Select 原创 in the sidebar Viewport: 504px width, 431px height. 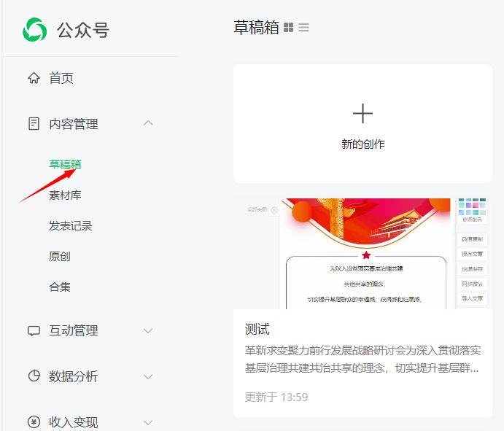(60, 257)
